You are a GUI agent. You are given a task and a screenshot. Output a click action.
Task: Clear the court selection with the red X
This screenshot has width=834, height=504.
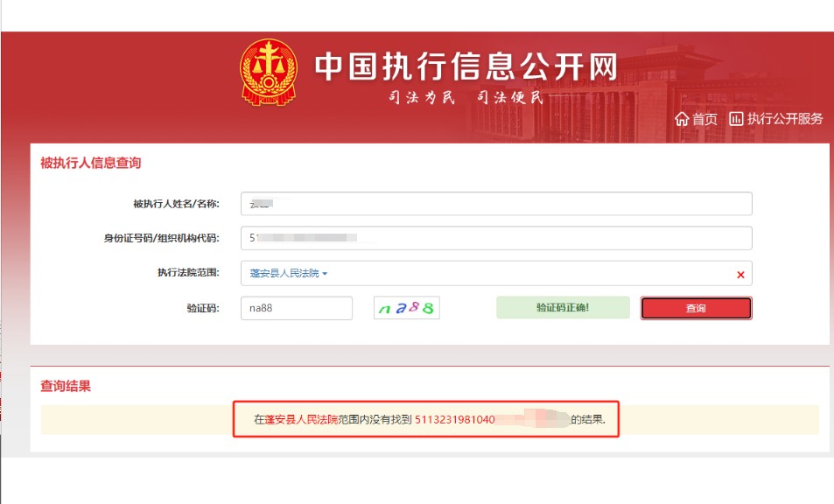(x=740, y=275)
